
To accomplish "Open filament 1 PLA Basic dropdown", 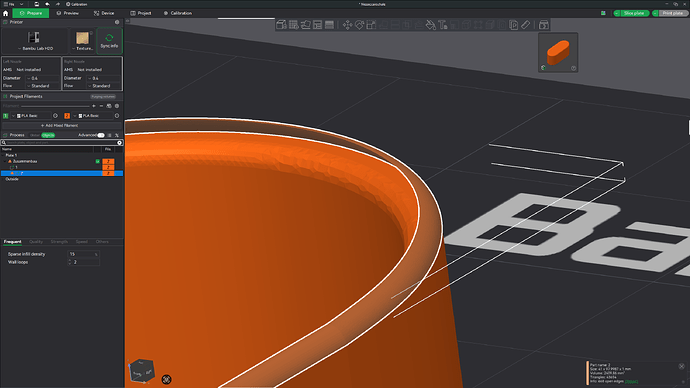I will click(x=31, y=116).
